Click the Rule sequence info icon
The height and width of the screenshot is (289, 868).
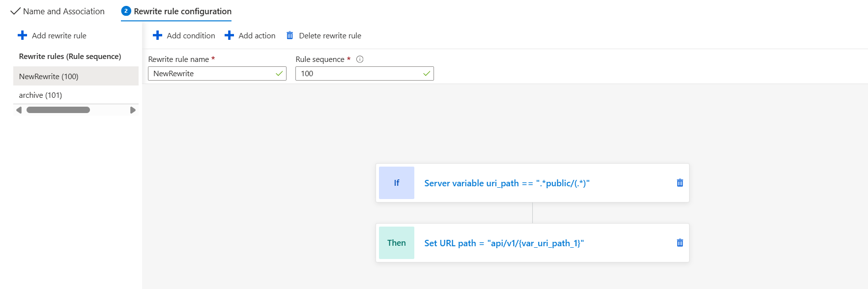pyautogui.click(x=360, y=59)
